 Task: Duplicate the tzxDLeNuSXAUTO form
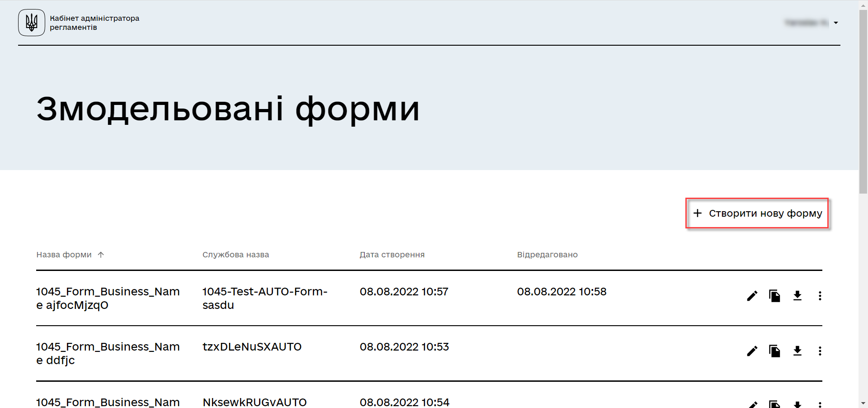(774, 351)
